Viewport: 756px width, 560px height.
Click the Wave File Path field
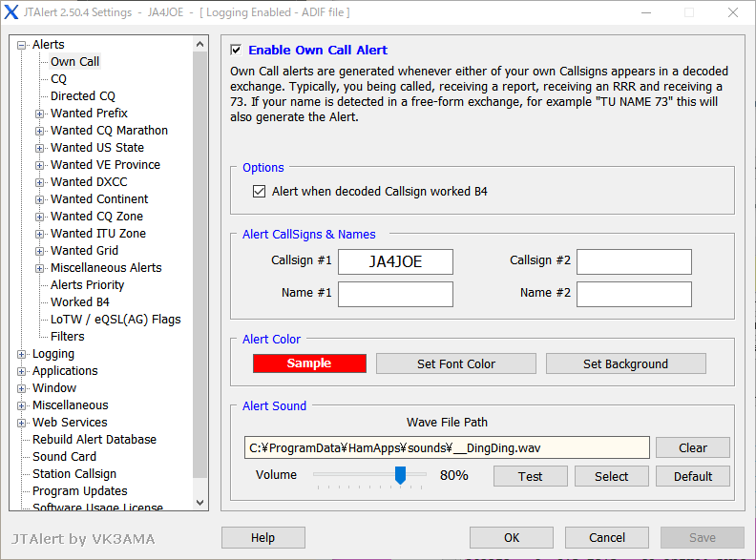point(447,447)
